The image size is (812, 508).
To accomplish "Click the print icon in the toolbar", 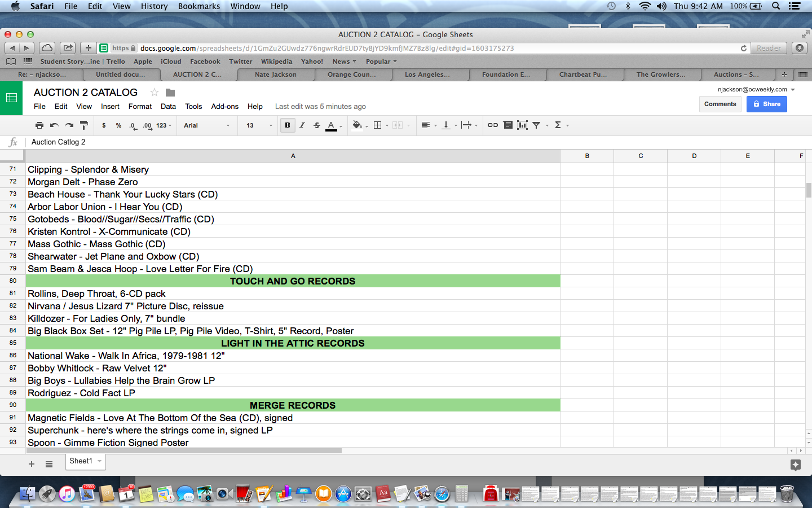I will point(39,125).
